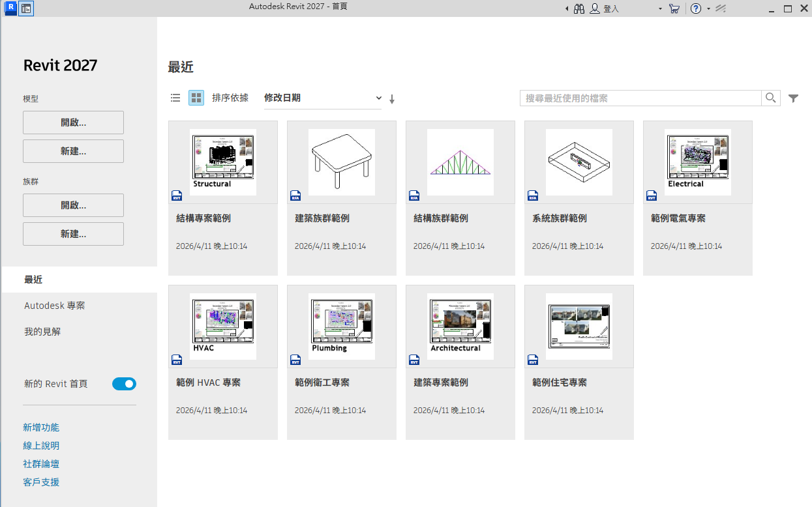
Task: Click the 建築族群範例 file name
Action: tap(322, 218)
